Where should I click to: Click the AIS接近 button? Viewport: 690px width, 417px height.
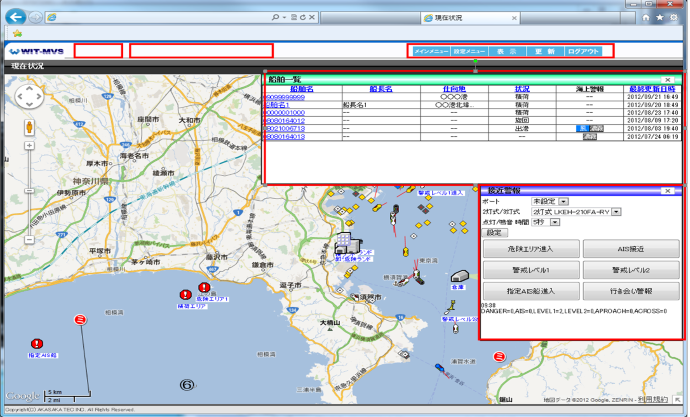click(631, 249)
